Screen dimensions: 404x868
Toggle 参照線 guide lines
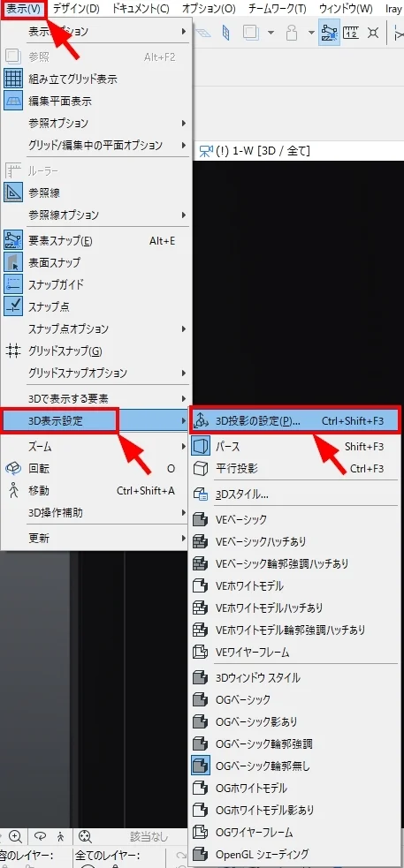coord(96,192)
